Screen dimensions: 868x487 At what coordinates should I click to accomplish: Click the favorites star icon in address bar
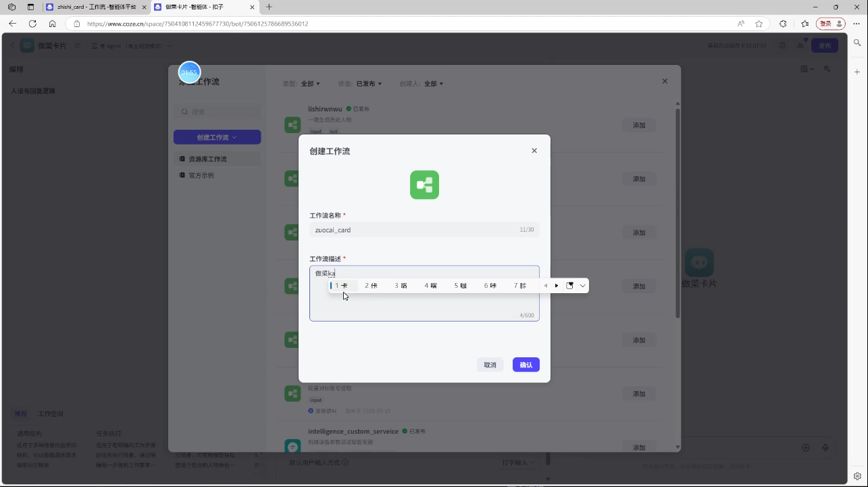(x=759, y=24)
